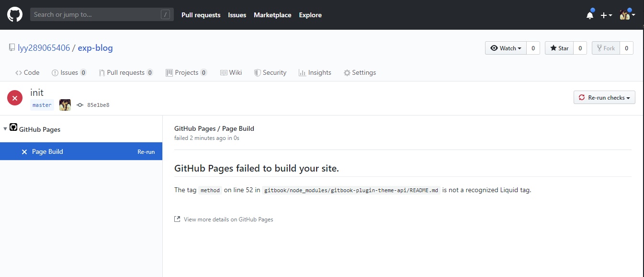Click the master branch label
Screen dimensions: 644x277
coord(42,105)
